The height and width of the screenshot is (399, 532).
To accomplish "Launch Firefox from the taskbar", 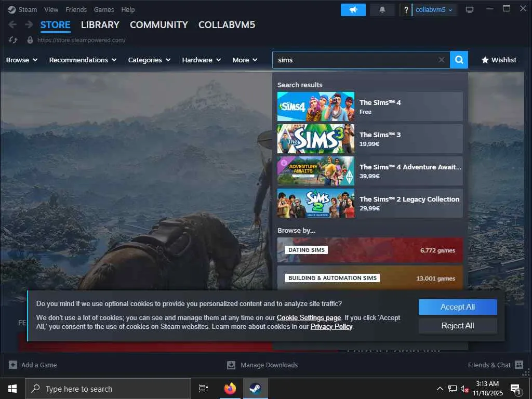I will click(x=230, y=389).
